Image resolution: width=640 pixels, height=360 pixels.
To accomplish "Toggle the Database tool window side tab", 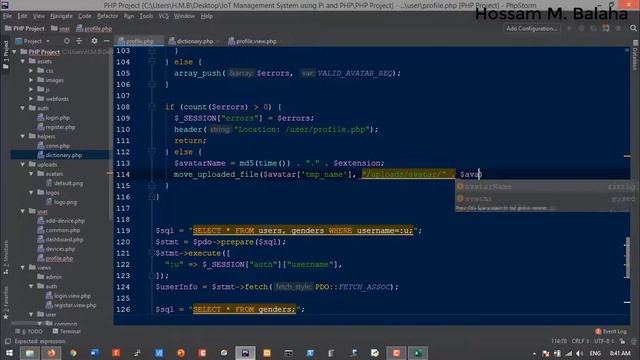I will tap(635, 55).
